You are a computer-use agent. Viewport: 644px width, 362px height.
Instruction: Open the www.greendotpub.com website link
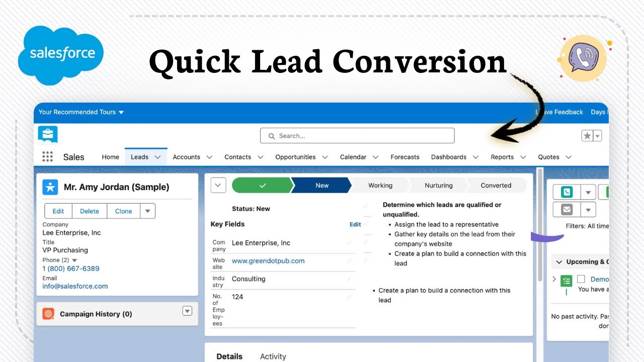[268, 261]
